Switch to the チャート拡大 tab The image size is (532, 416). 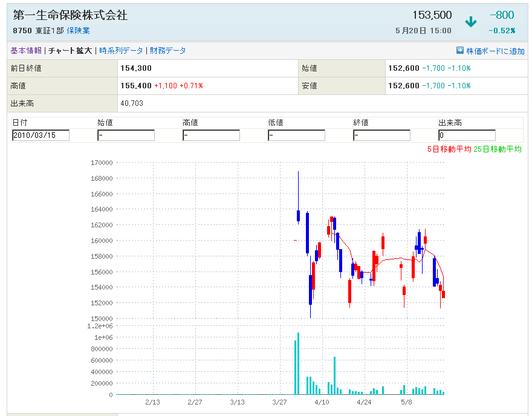coord(70,51)
